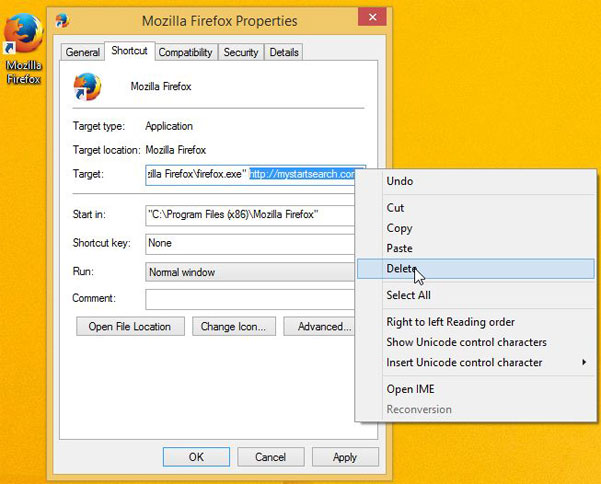This screenshot has width=601, height=484.
Task: Click inside the Comment text field
Action: click(x=250, y=299)
